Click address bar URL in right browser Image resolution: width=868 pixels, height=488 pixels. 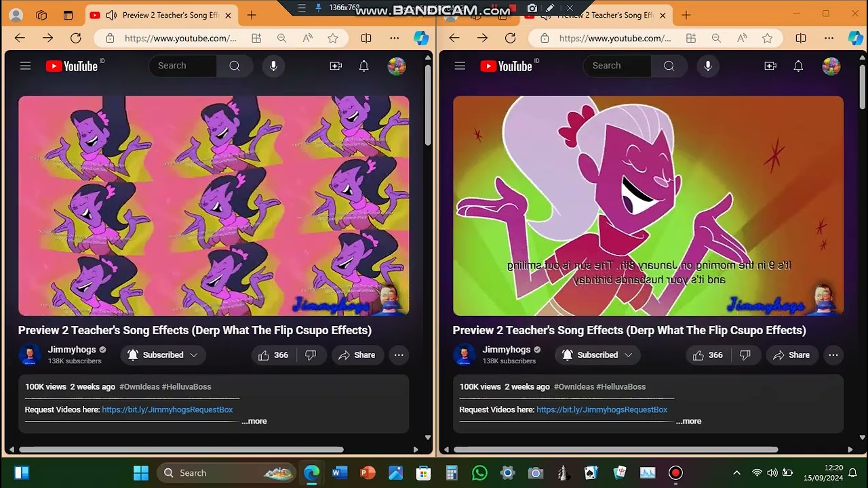[615, 38]
